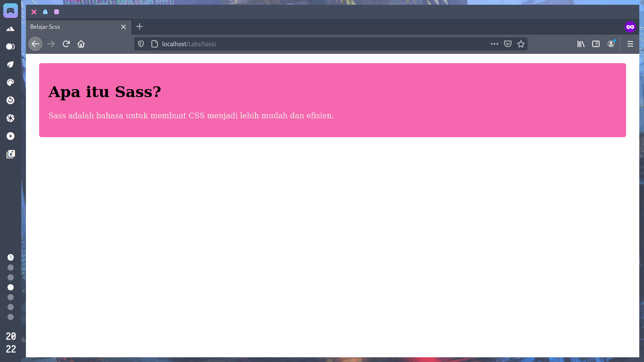
Task: Show site information page icon in URL bar
Action: [154, 44]
